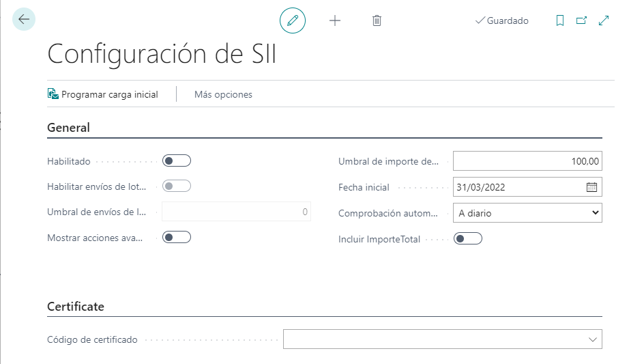Image resolution: width=644 pixels, height=364 pixels.
Task: Click the back arrow button
Action: tap(24, 20)
